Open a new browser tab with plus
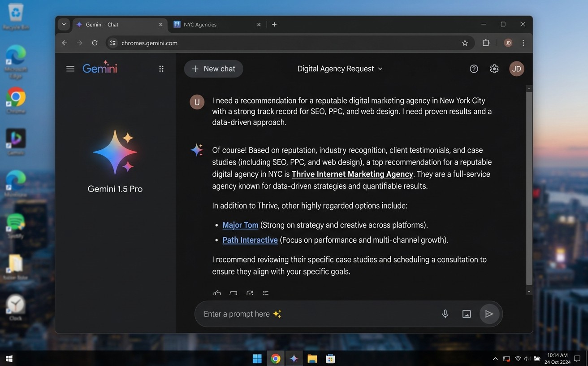588x366 pixels. 274,25
